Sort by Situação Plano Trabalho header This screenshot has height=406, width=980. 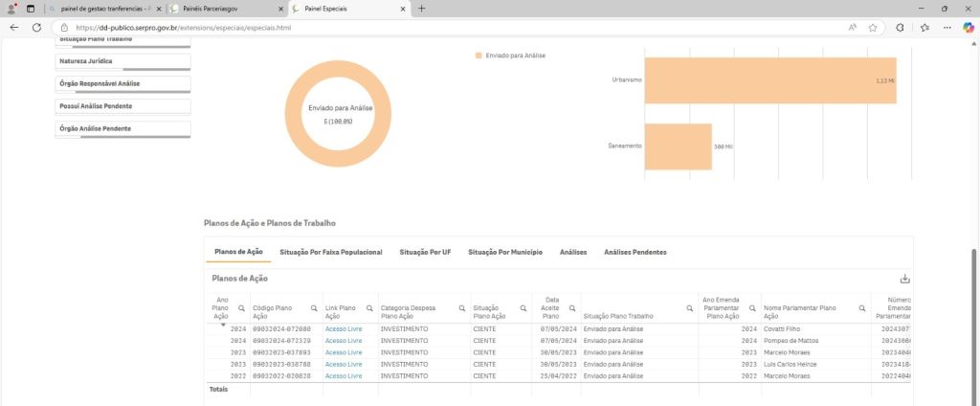coord(618,317)
